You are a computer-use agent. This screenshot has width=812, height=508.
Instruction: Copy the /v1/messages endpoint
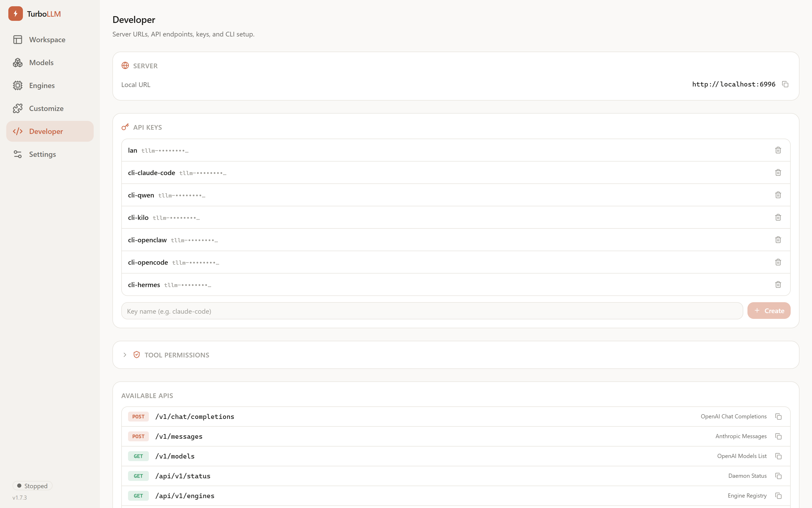[x=778, y=436]
